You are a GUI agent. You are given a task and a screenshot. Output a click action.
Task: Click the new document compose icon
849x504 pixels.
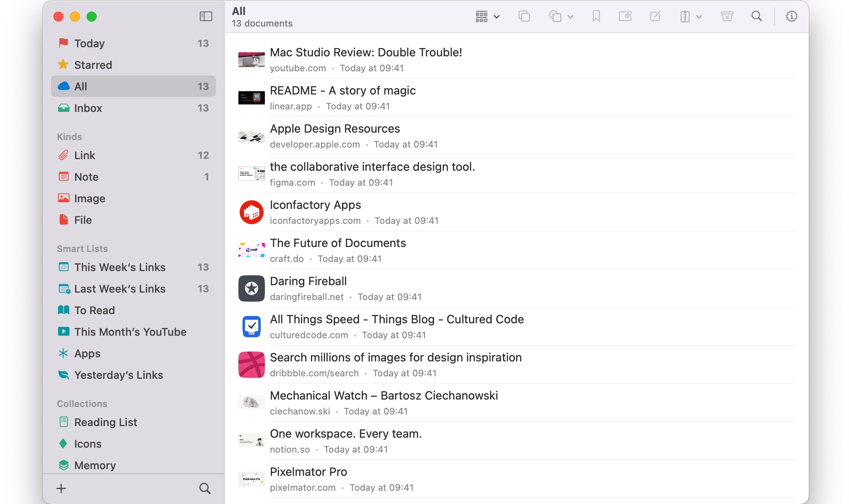pyautogui.click(x=655, y=16)
